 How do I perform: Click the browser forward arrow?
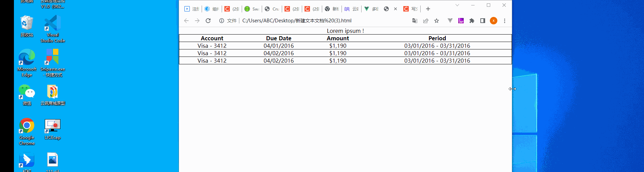click(197, 21)
